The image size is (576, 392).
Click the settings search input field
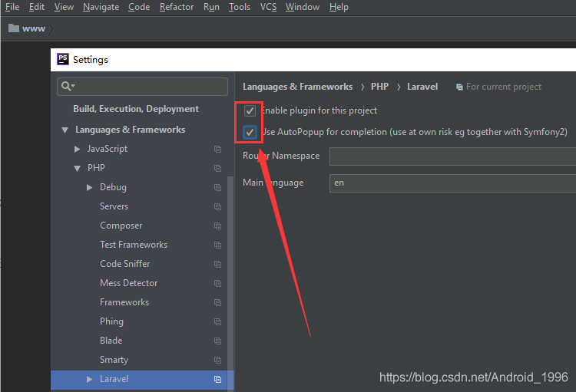[x=143, y=86]
